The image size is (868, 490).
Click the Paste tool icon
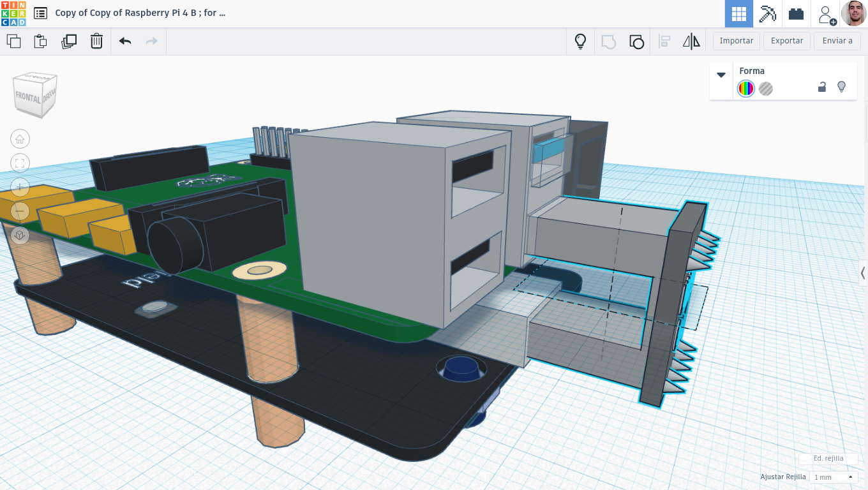[40, 41]
